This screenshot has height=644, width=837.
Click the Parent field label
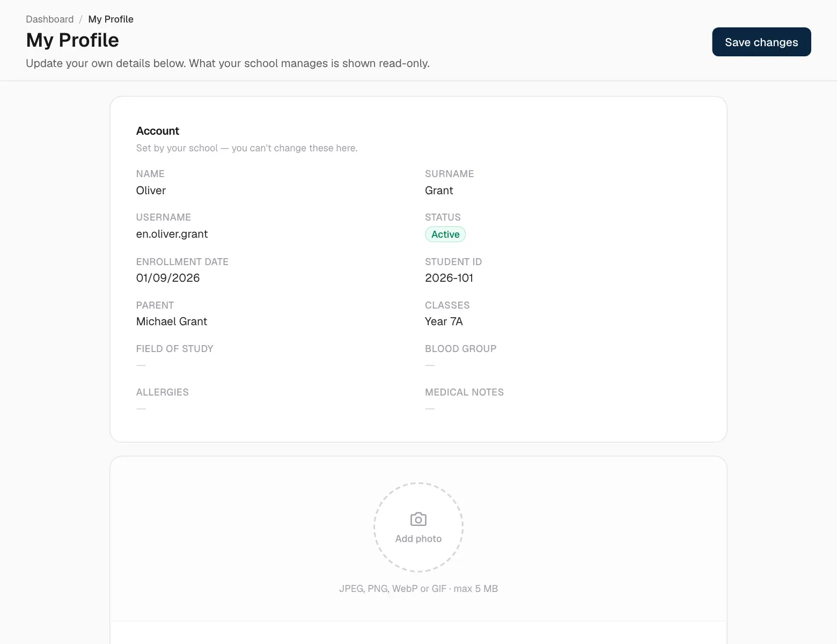[155, 305]
